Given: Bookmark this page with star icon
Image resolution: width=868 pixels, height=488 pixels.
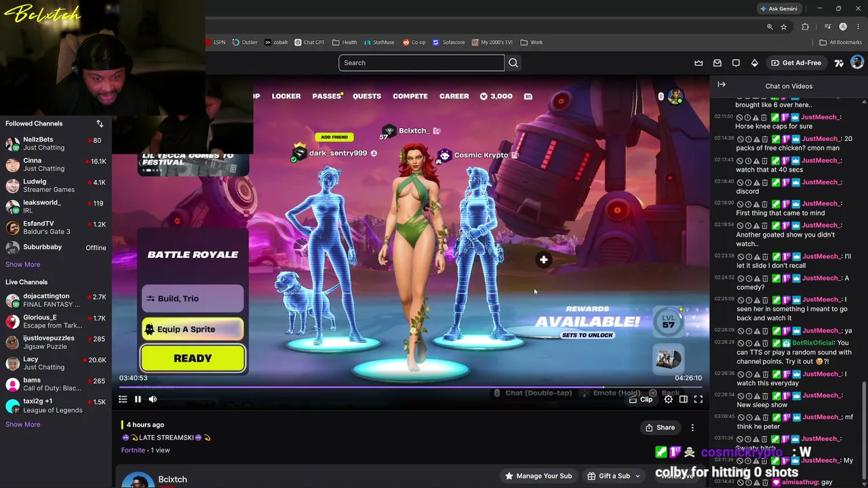Looking at the screenshot, I should 784,26.
